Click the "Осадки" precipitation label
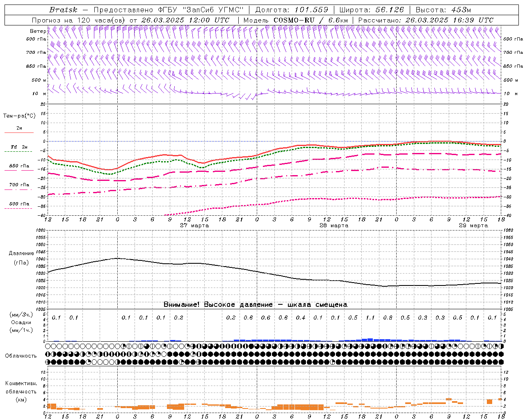This screenshot has width=525, height=420. coord(22,322)
